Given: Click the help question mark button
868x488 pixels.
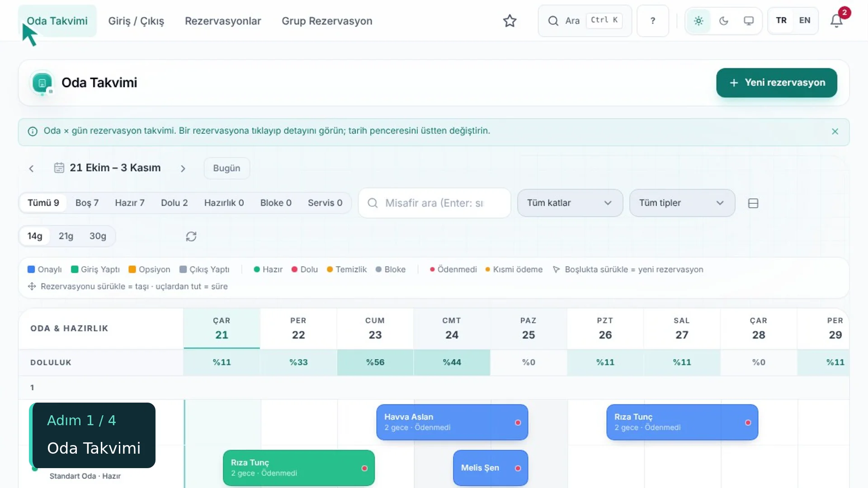Looking at the screenshot, I should pyautogui.click(x=652, y=21).
